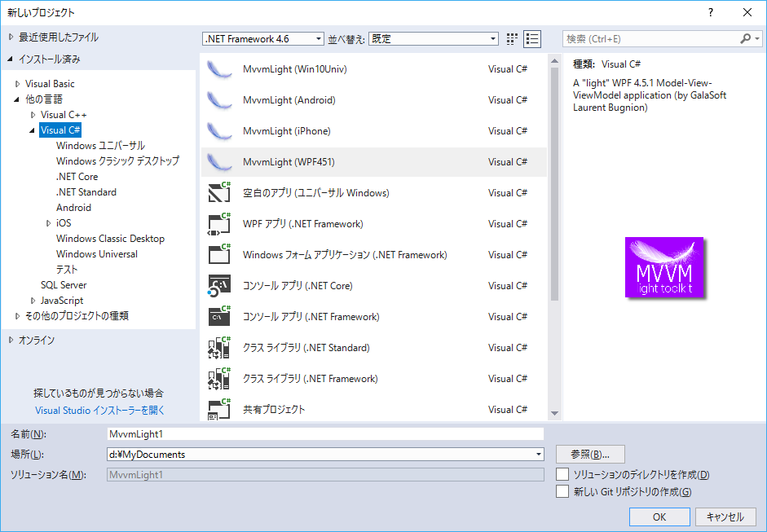767x532 pixels.
Task: Enable 新しい Git リポジトリの作成 checkbox
Action: click(x=562, y=491)
